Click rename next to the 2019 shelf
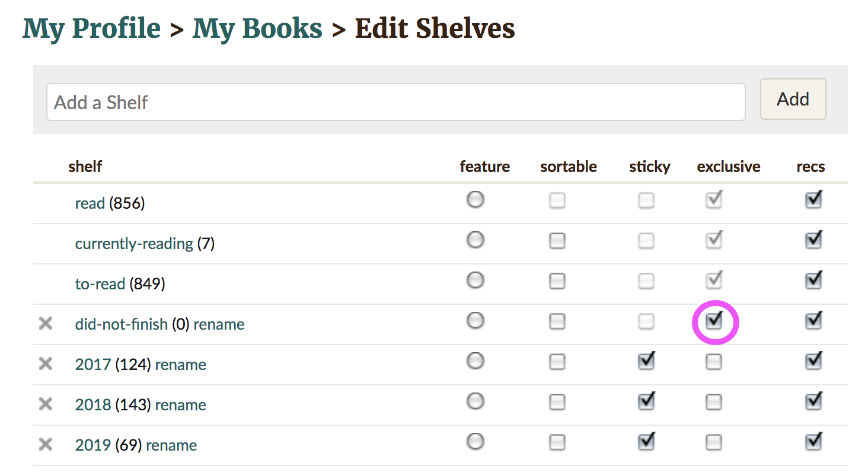Viewport: 868px width, 472px height. (x=171, y=445)
